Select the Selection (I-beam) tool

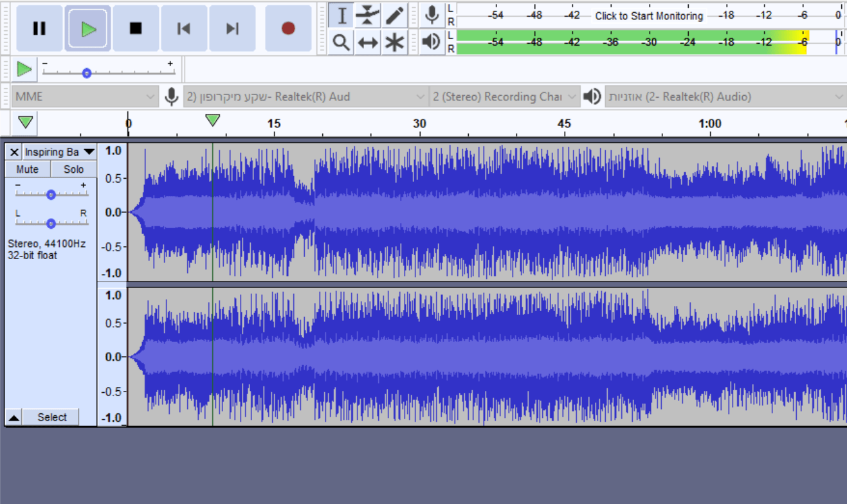341,15
